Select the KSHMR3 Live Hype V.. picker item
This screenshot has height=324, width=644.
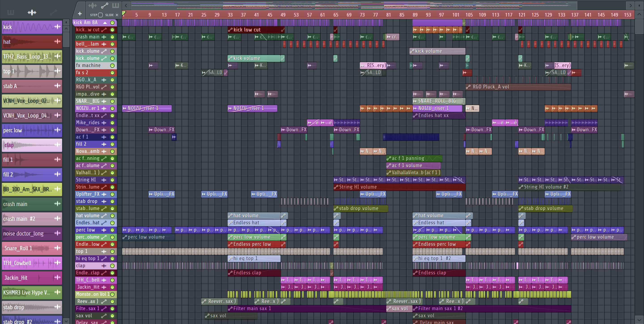pos(32,292)
